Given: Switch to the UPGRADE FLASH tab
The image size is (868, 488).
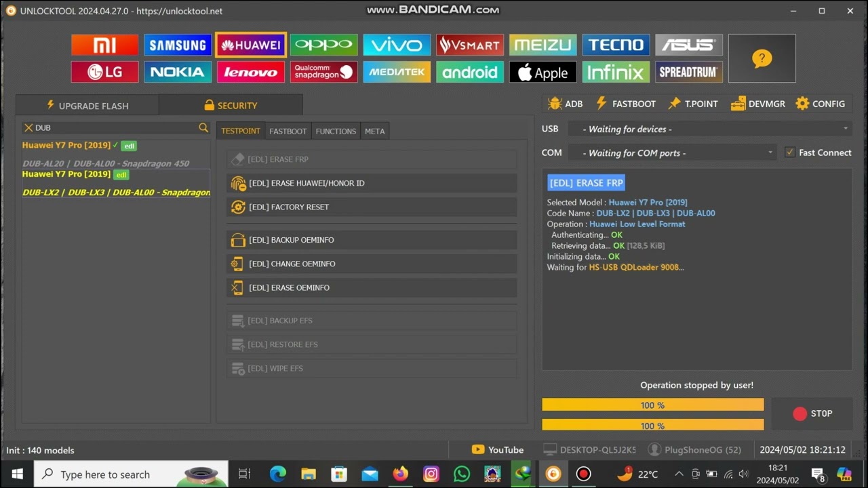Looking at the screenshot, I should pyautogui.click(x=87, y=105).
